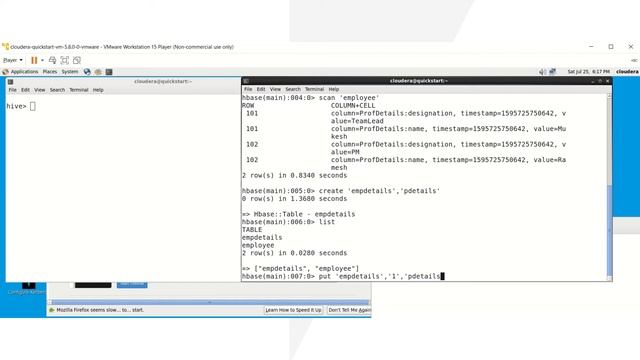640x360 pixels.
Task: Click the network connection icon in the panel
Action: [553, 71]
